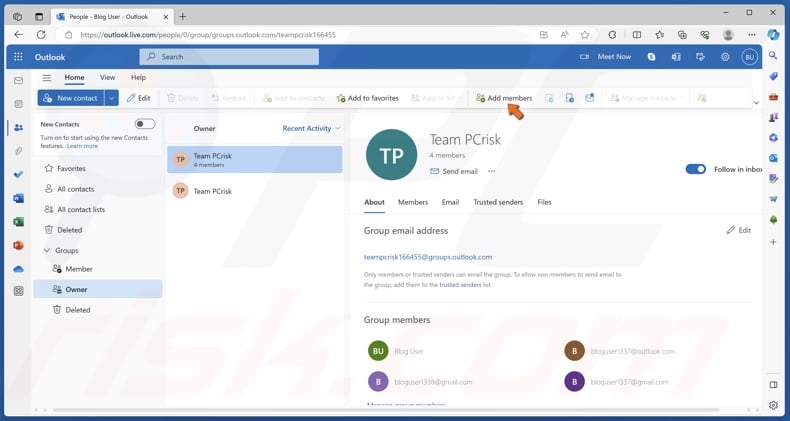
Task: Switch to the Home ribbon tab
Action: click(74, 78)
